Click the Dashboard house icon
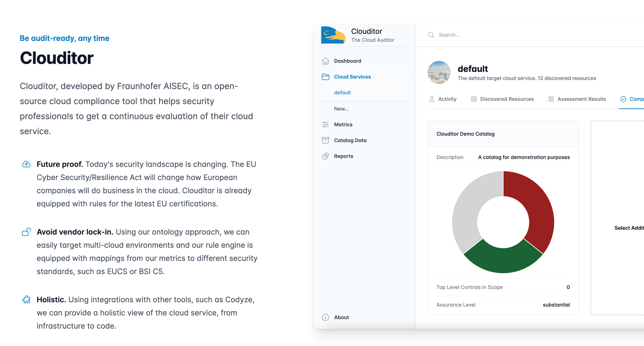Image resolution: width=644 pixels, height=346 pixels. (x=325, y=61)
